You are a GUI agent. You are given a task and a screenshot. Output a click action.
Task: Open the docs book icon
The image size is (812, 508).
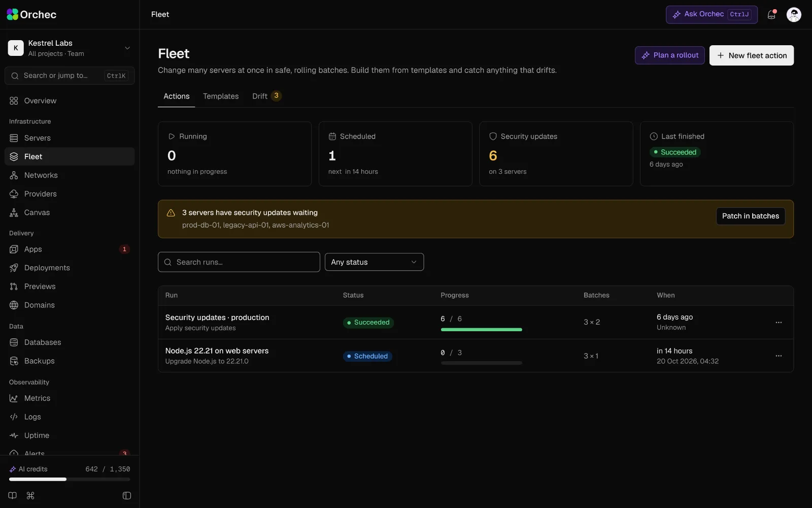[13, 495]
